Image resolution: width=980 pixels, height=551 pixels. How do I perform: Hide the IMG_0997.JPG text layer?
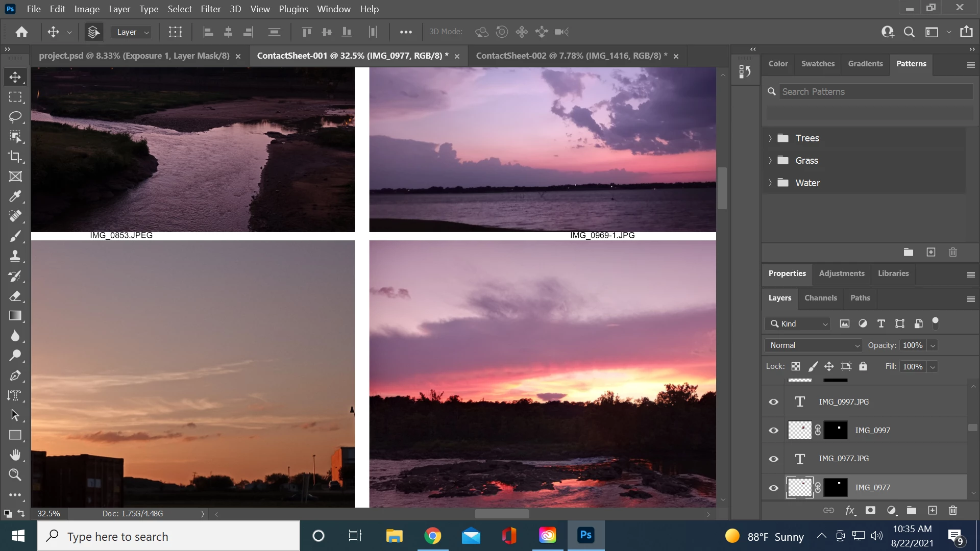click(x=774, y=402)
